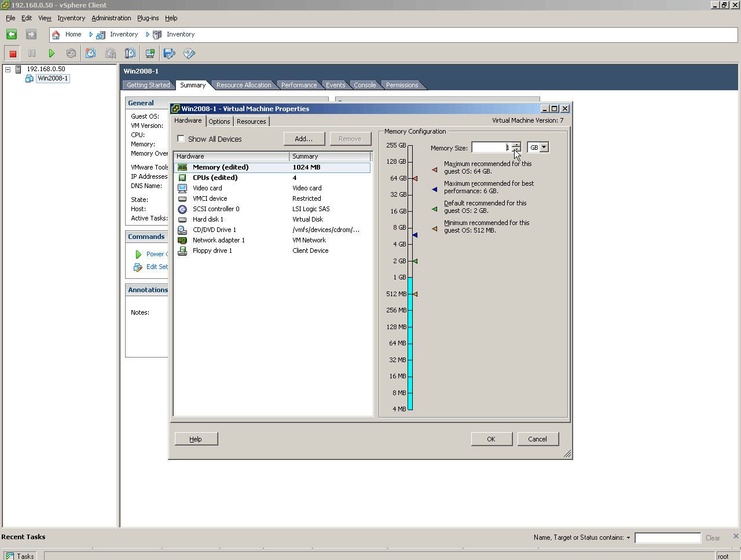Click the VMCI device icon
This screenshot has width=741, height=560.
(182, 198)
